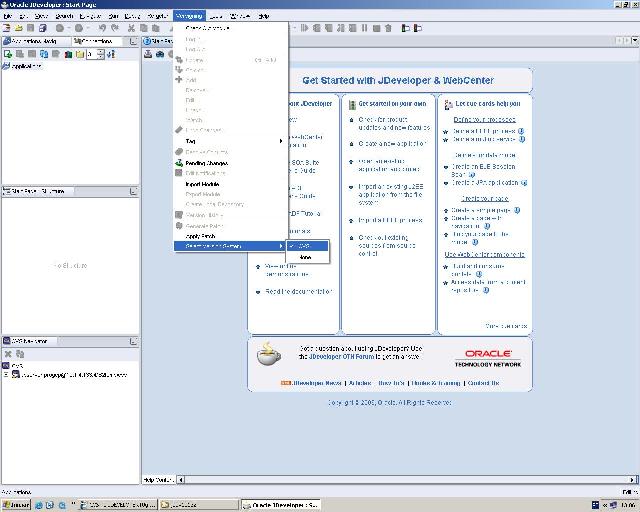Click left arrow of horizontal scrollbar

pos(181,480)
